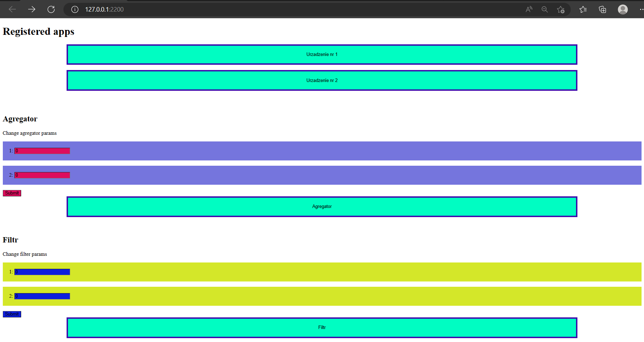Focus filter parameter 1 input field
The image size is (644, 342).
pyautogui.click(x=42, y=272)
